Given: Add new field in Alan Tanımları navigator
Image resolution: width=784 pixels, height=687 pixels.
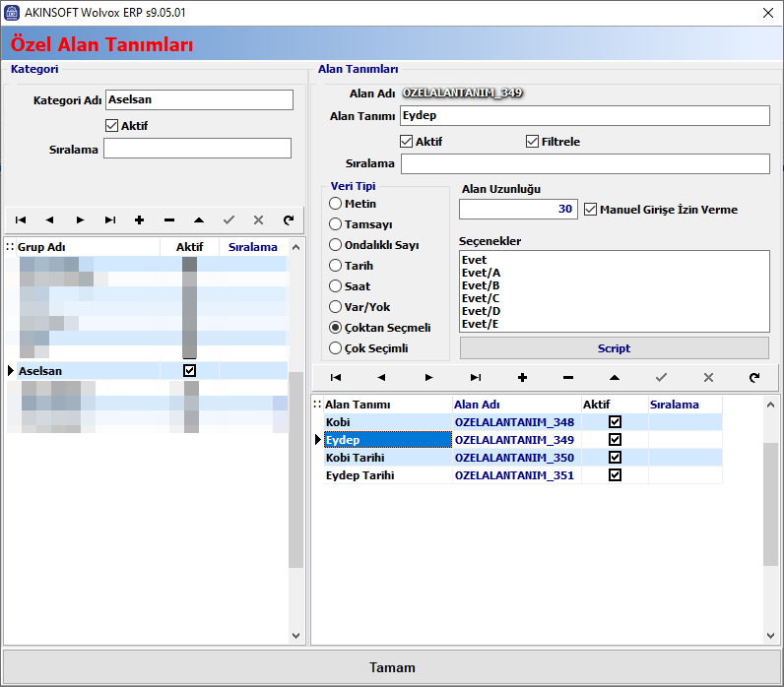Looking at the screenshot, I should pyautogui.click(x=522, y=377).
